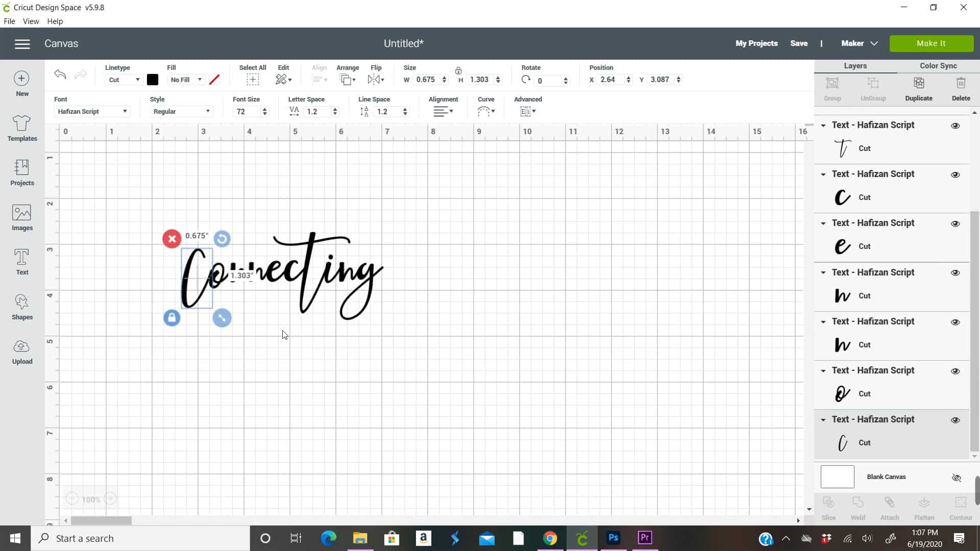Increase the Letter Space value
This screenshot has width=980, height=551.
(x=335, y=109)
